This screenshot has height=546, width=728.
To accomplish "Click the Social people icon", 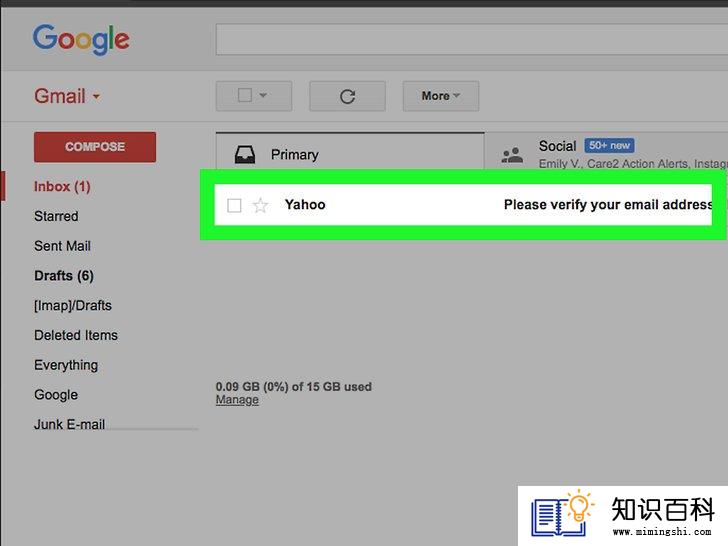I will pyautogui.click(x=512, y=155).
